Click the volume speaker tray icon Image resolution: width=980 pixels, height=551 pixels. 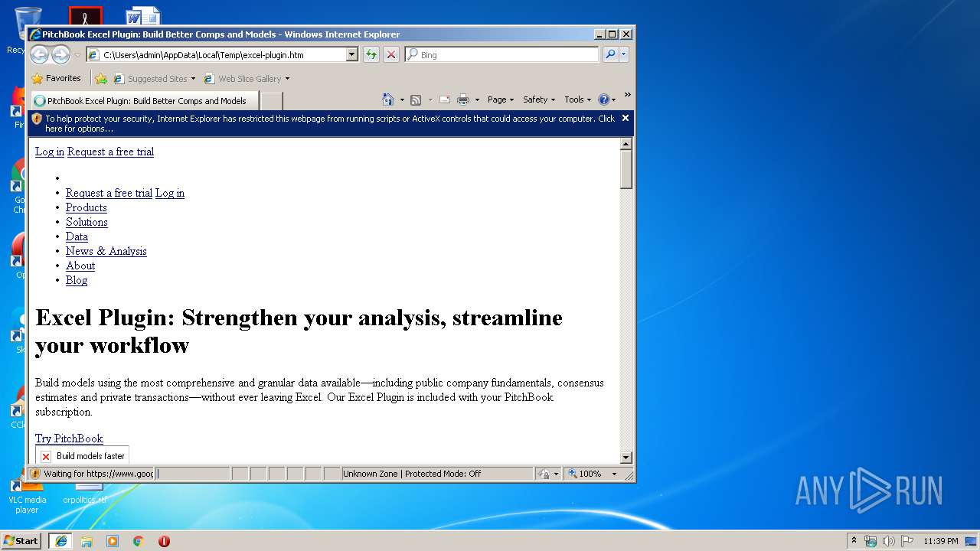click(889, 541)
